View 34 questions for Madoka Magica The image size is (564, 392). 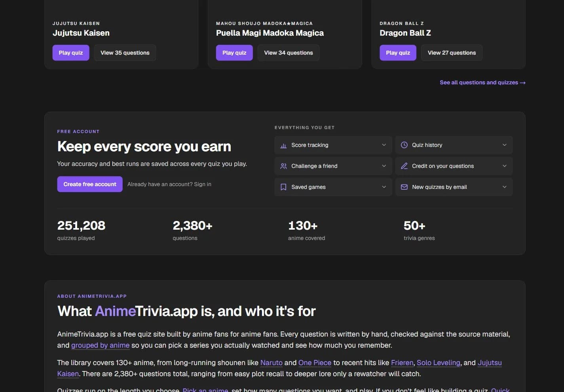click(x=289, y=53)
